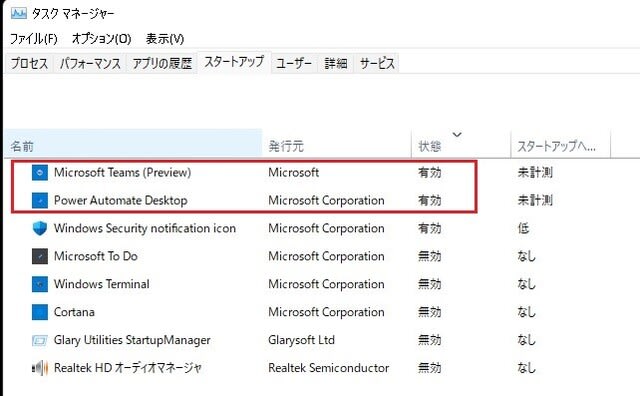Viewport: 640px width, 396px height.
Task: Click the Power Automate Desktop icon
Action: (40, 200)
